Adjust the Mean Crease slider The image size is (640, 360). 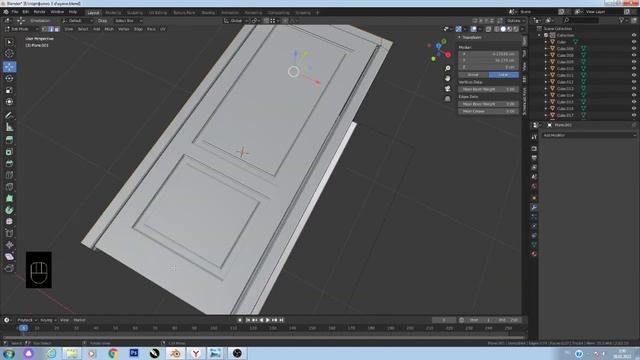(x=488, y=111)
